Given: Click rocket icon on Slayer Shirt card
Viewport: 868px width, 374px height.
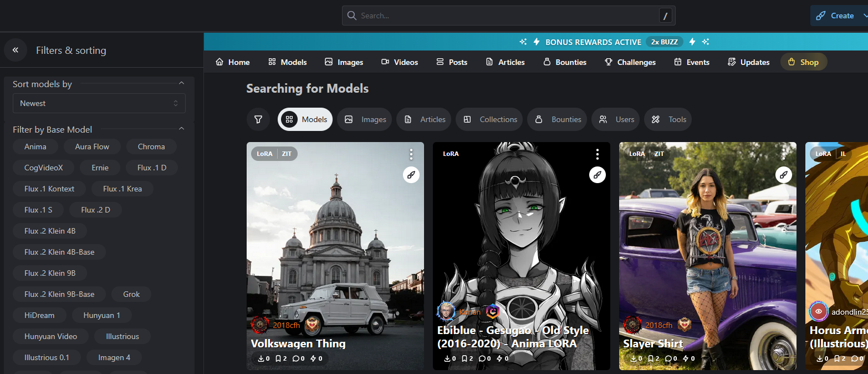Looking at the screenshot, I should click(x=783, y=175).
